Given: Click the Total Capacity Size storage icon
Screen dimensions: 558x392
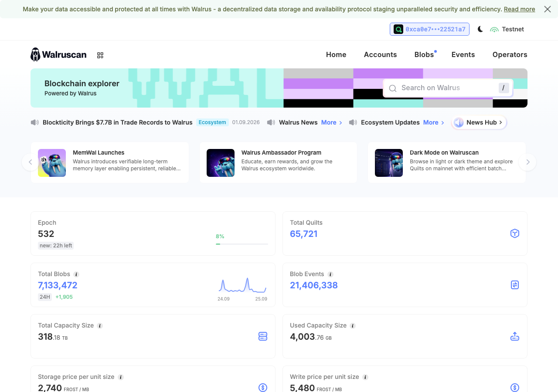Looking at the screenshot, I should 263,336.
